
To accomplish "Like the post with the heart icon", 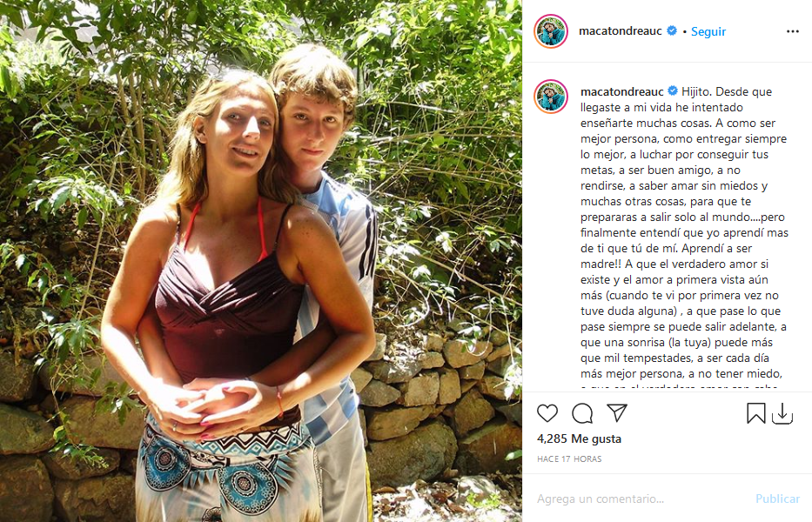I will [x=547, y=413].
